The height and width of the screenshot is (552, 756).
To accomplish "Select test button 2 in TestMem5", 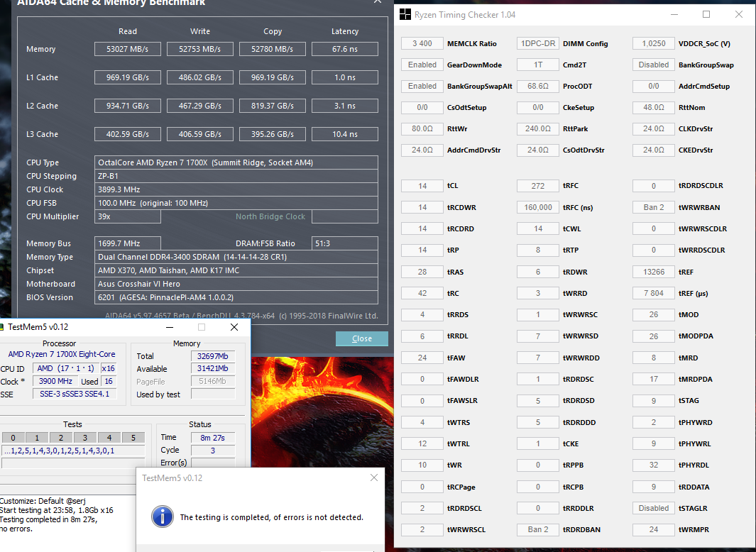I will pos(61,438).
